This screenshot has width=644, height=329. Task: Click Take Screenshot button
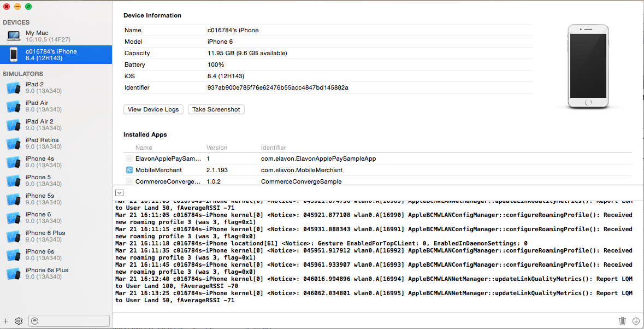(x=216, y=109)
